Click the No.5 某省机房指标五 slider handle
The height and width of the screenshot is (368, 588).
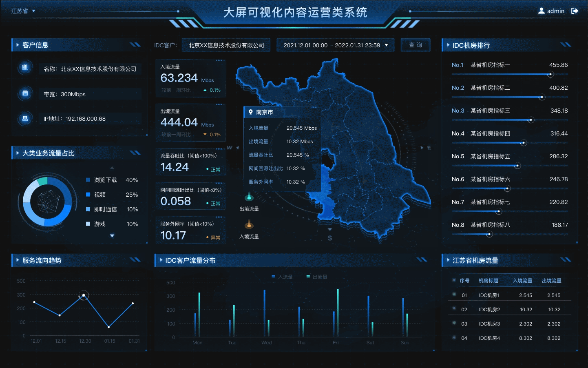(x=517, y=166)
